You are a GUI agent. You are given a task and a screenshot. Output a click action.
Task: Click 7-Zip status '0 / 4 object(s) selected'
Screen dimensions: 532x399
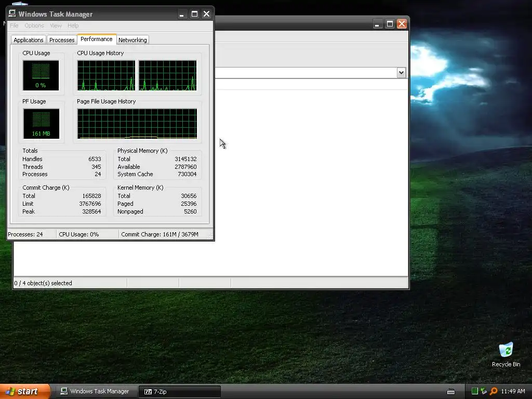point(43,283)
